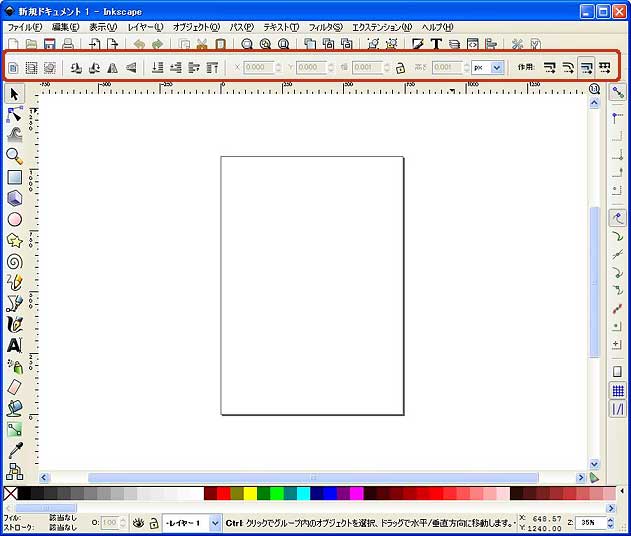The width and height of the screenshot is (631, 536).
Task: Click the Print document icon
Action: click(x=68, y=43)
